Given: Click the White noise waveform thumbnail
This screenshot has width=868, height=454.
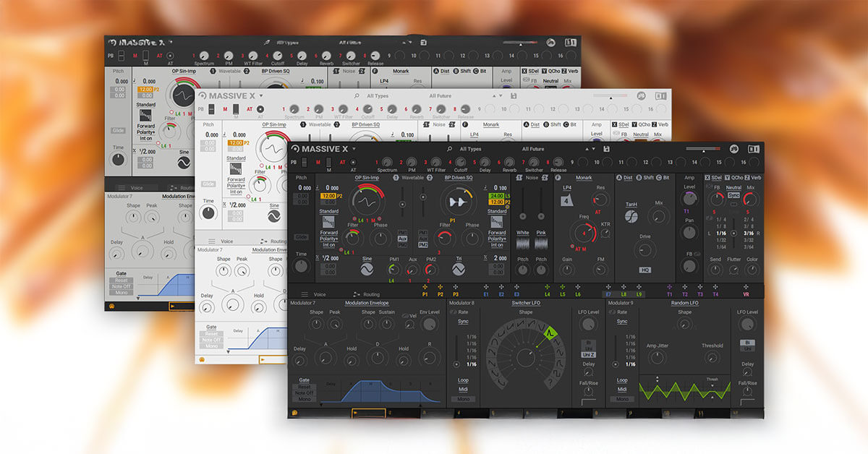Looking at the screenshot, I should 522,244.
